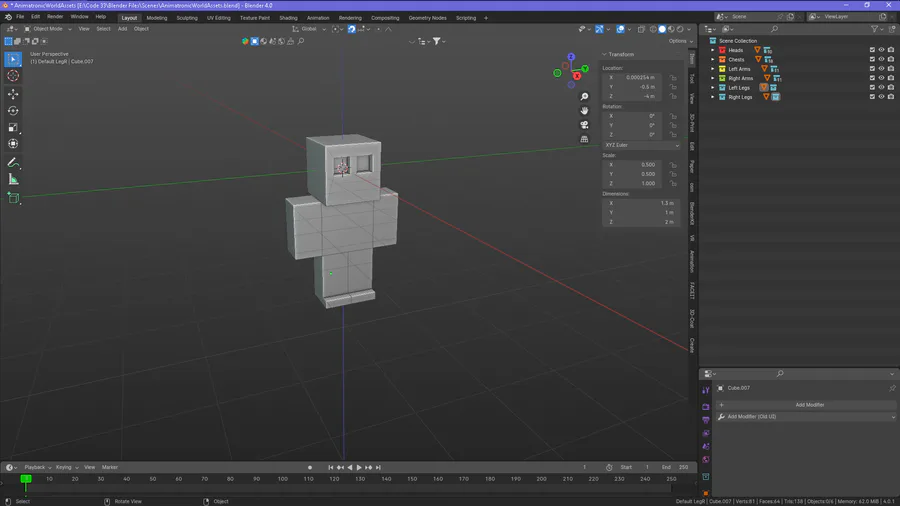The image size is (900, 506).
Task: Expand the Chests collection
Action: (713, 60)
